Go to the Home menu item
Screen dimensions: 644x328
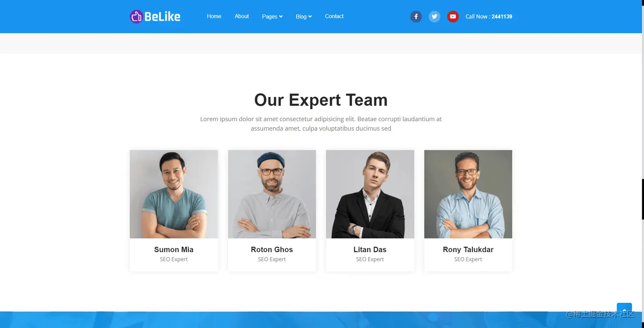[214, 16]
